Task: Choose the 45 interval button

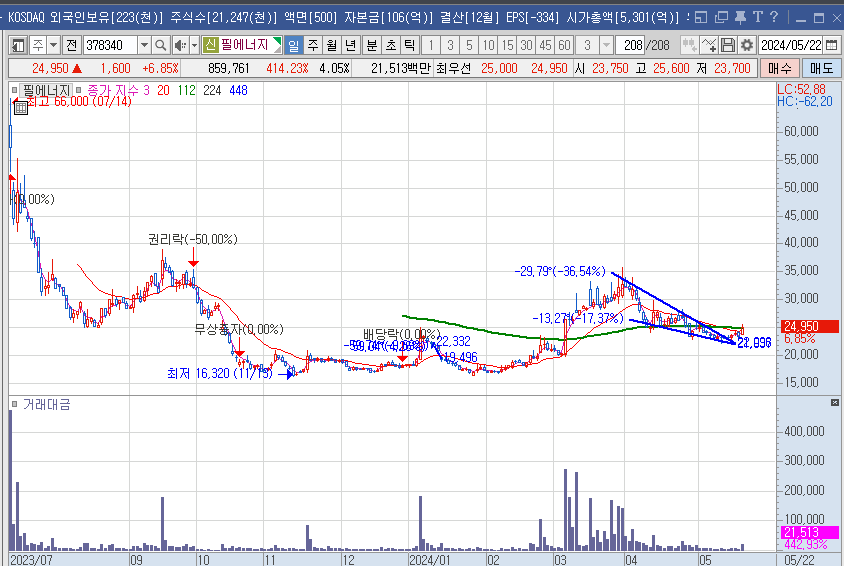Action: click(x=545, y=45)
